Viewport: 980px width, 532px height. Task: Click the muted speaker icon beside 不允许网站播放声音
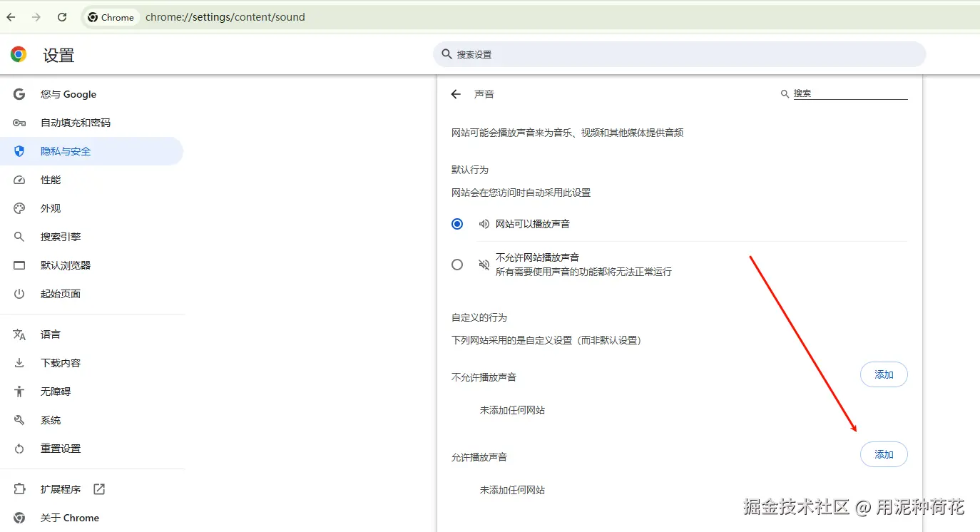(484, 265)
